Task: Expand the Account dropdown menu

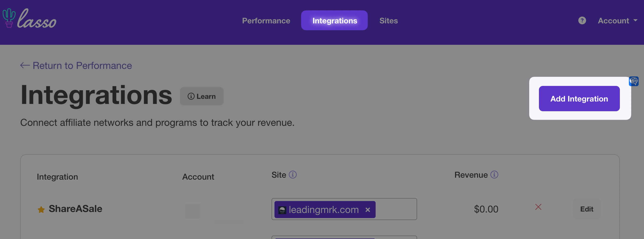Action: click(617, 20)
